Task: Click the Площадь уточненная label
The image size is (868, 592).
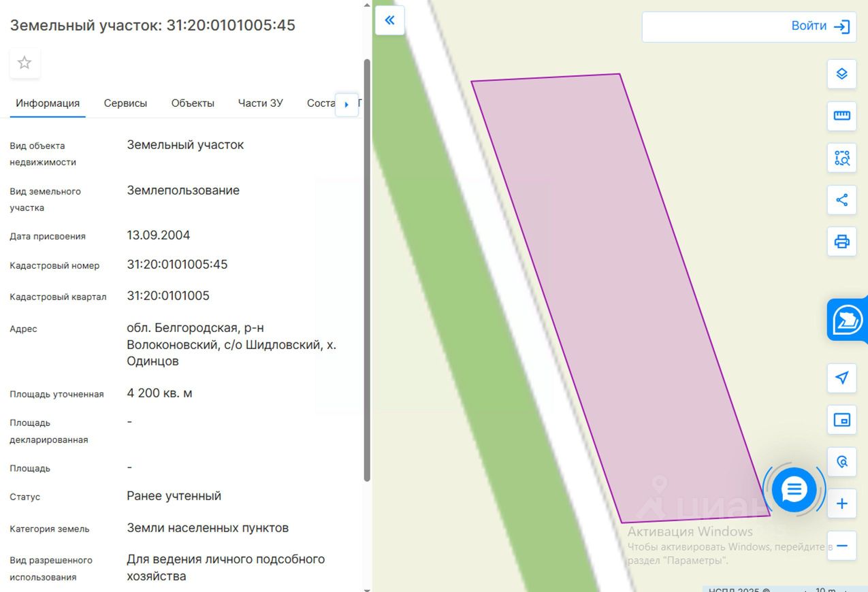Action: 57,394
